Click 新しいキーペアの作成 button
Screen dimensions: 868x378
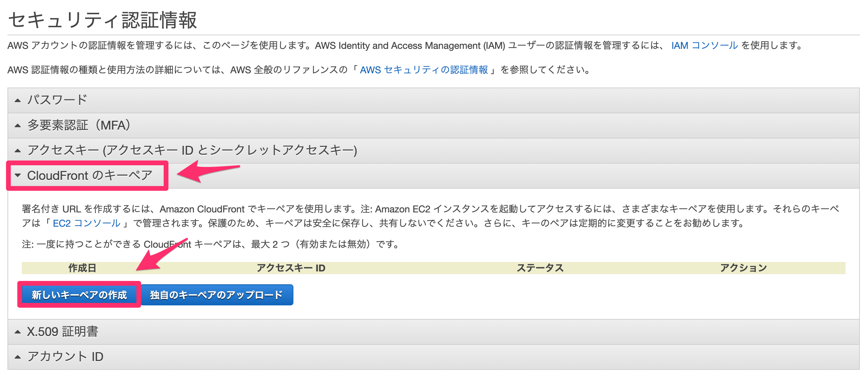point(79,295)
